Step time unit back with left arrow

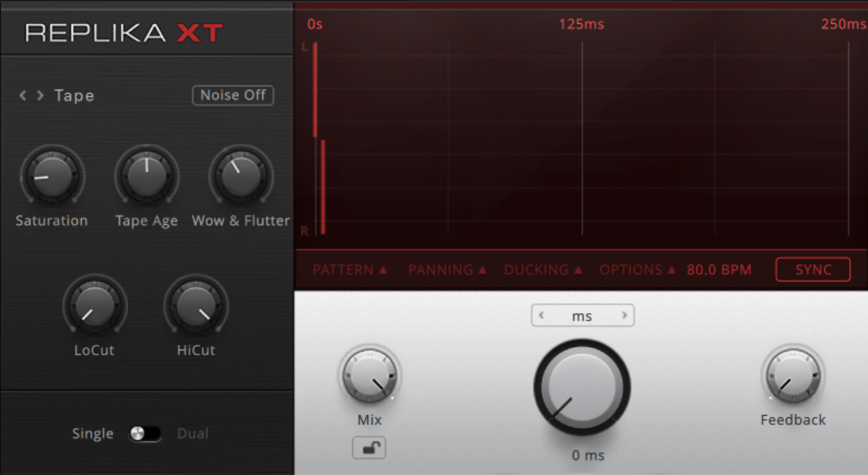point(541,316)
